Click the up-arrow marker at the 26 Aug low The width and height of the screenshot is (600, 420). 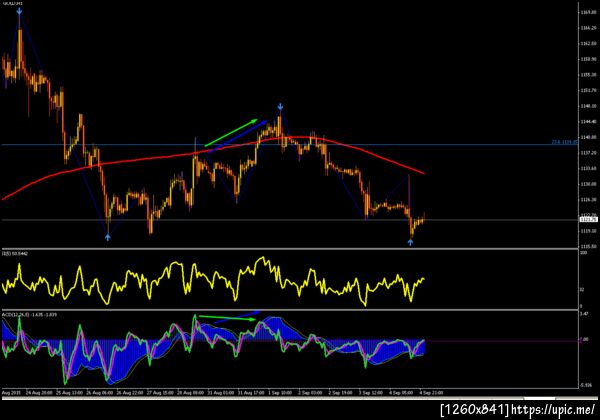108,238
